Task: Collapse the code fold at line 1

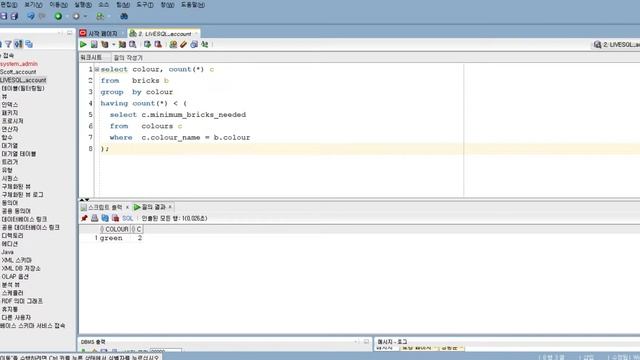Action: (x=97, y=69)
